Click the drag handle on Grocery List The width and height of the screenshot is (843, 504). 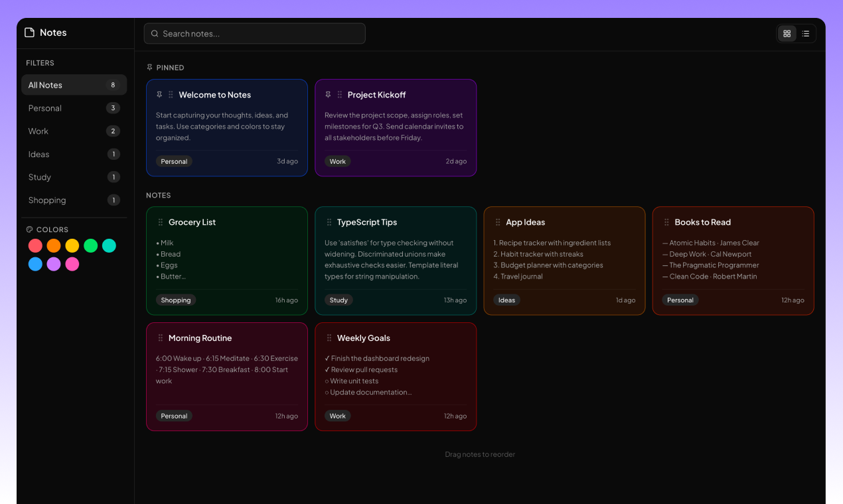[x=159, y=222]
